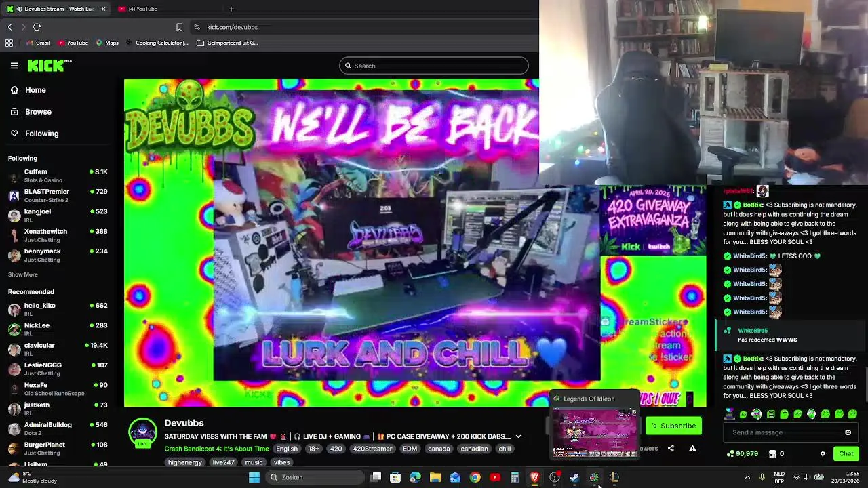Expand the stream title chevron

coord(518,436)
